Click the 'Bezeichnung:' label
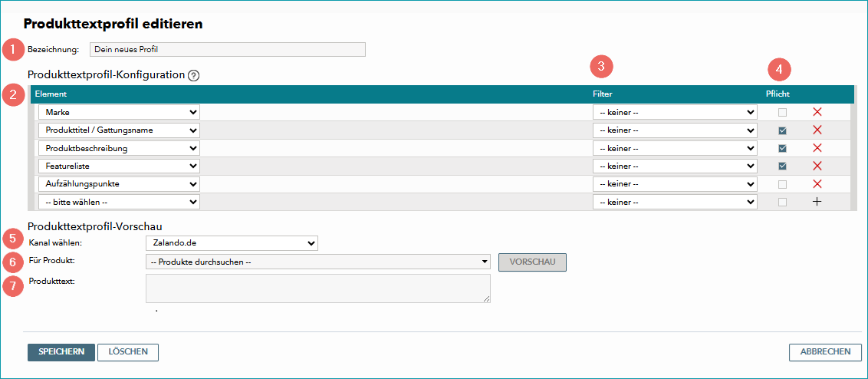Image resolution: width=868 pixels, height=379 pixels. click(54, 49)
